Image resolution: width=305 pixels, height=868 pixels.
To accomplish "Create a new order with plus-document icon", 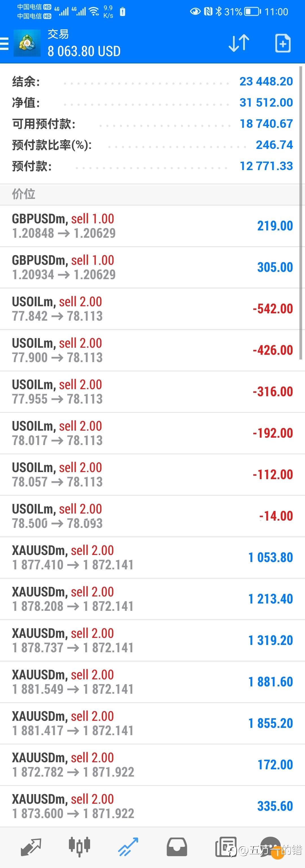I will pos(283,43).
